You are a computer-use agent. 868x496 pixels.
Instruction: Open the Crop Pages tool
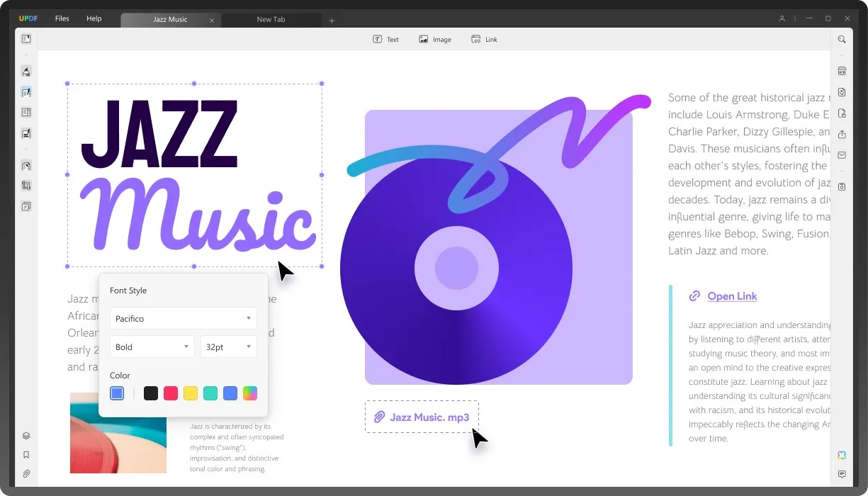(26, 186)
